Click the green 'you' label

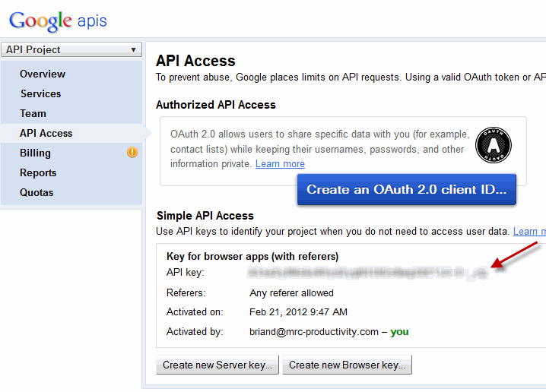tap(399, 332)
